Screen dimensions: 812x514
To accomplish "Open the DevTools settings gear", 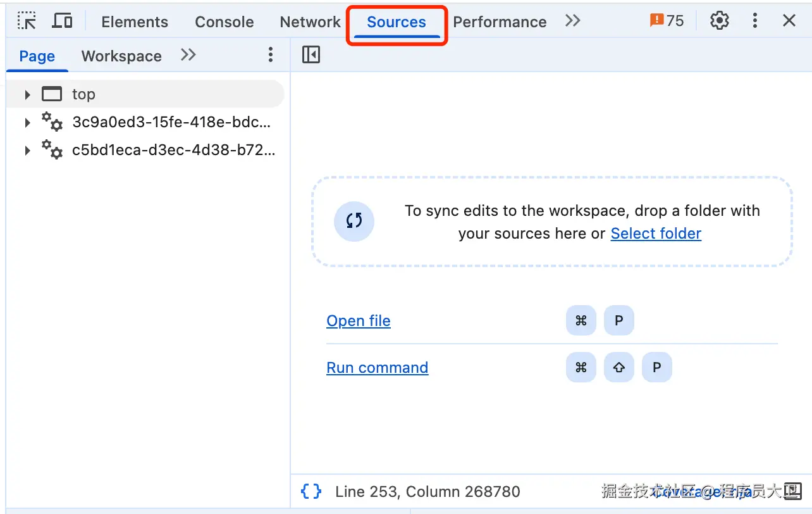I will coord(719,21).
